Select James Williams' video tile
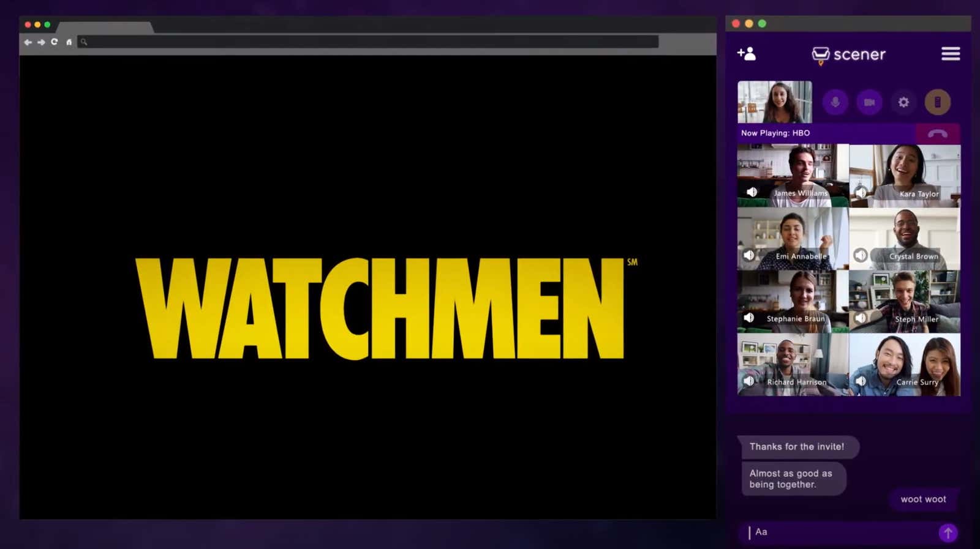 pyautogui.click(x=793, y=176)
